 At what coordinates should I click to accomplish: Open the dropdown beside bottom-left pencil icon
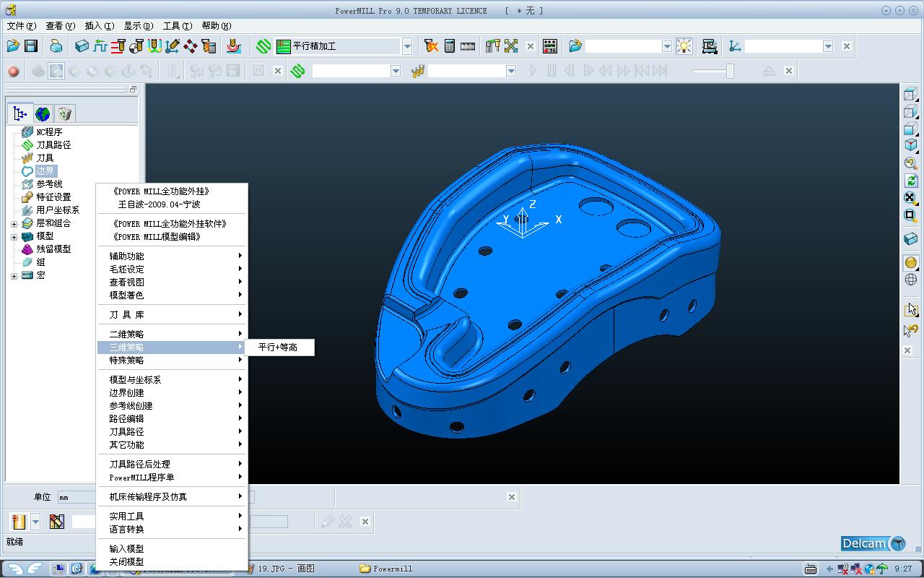point(35,522)
